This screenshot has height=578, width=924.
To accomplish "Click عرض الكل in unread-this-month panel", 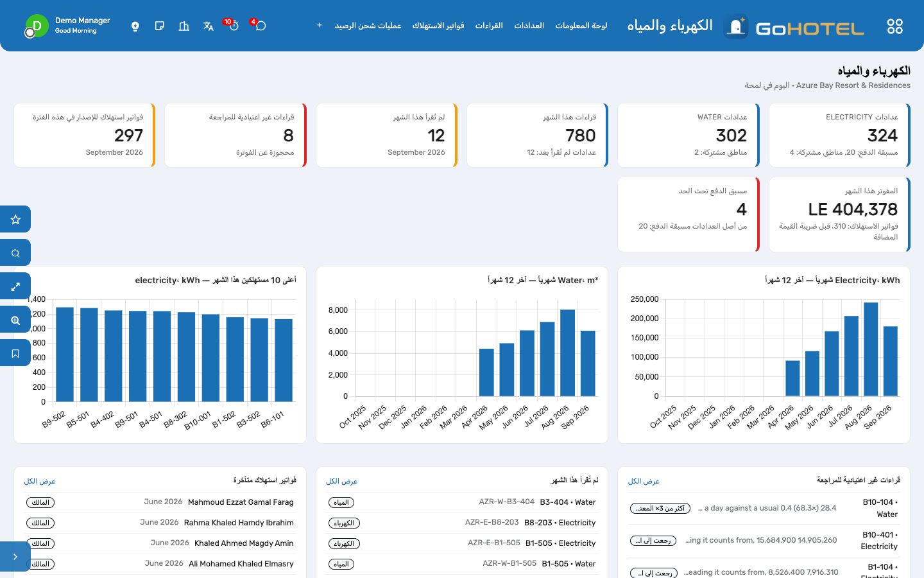I will point(341,481).
